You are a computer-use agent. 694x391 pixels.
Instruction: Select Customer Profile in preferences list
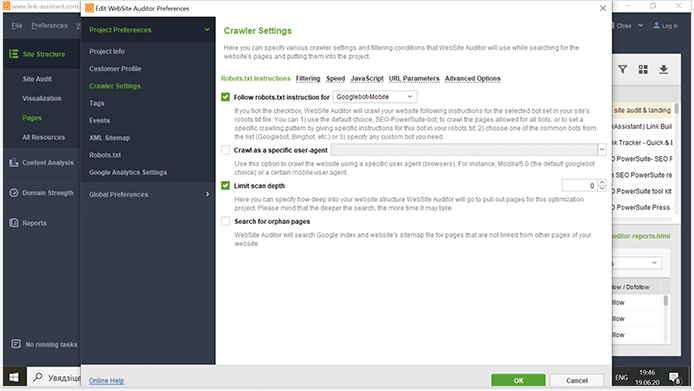pyautogui.click(x=115, y=69)
